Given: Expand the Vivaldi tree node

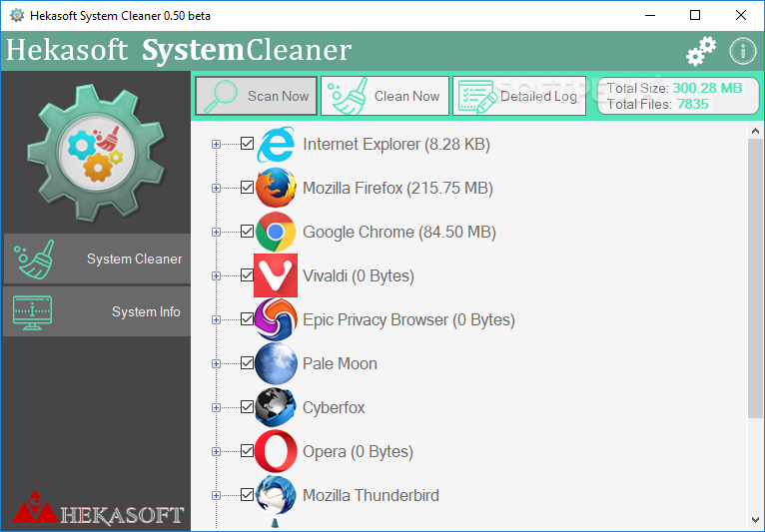Looking at the screenshot, I should click(x=216, y=276).
